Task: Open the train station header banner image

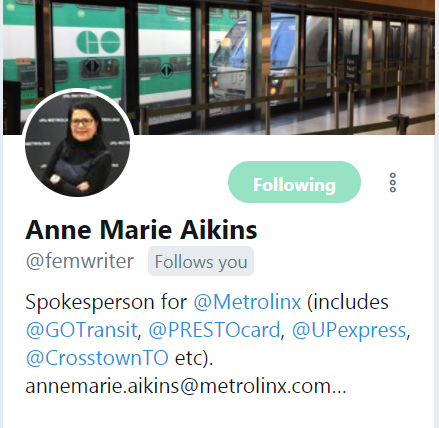Action: [x=219, y=67]
